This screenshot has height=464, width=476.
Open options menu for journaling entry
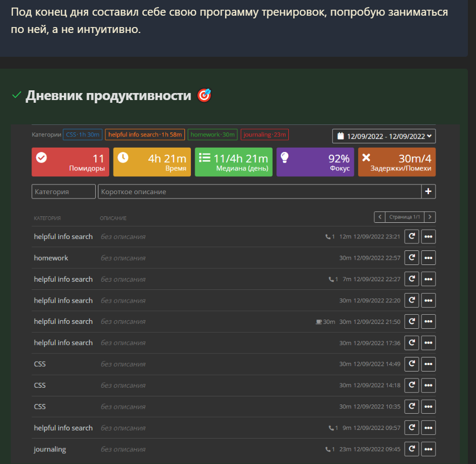[428, 449]
